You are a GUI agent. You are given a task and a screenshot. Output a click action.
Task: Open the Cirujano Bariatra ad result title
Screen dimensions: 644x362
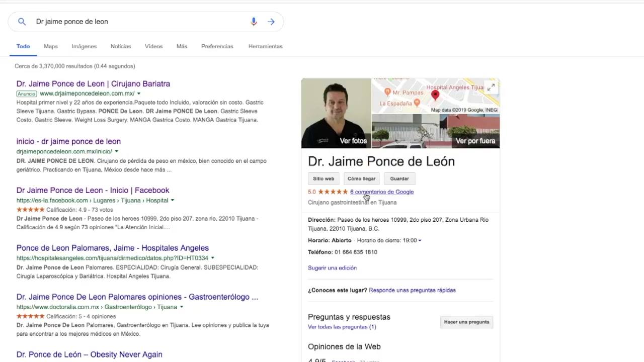[93, 84]
